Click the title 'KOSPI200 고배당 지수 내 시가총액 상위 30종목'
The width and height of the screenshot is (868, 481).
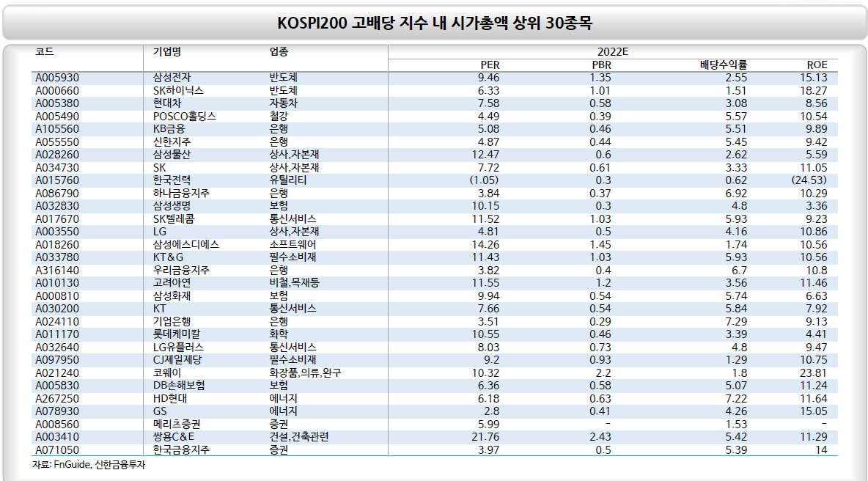(x=435, y=23)
